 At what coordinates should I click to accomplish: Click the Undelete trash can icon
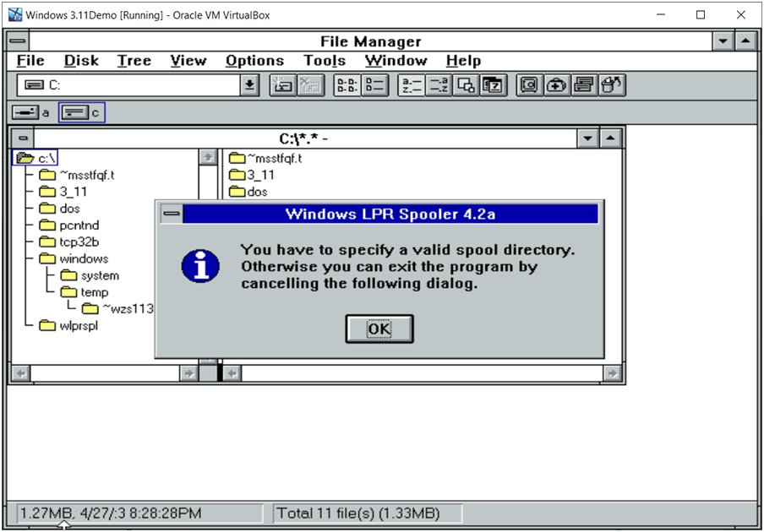pyautogui.click(x=612, y=85)
